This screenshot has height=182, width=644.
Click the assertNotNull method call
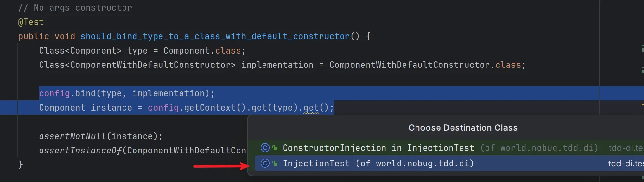click(72, 136)
